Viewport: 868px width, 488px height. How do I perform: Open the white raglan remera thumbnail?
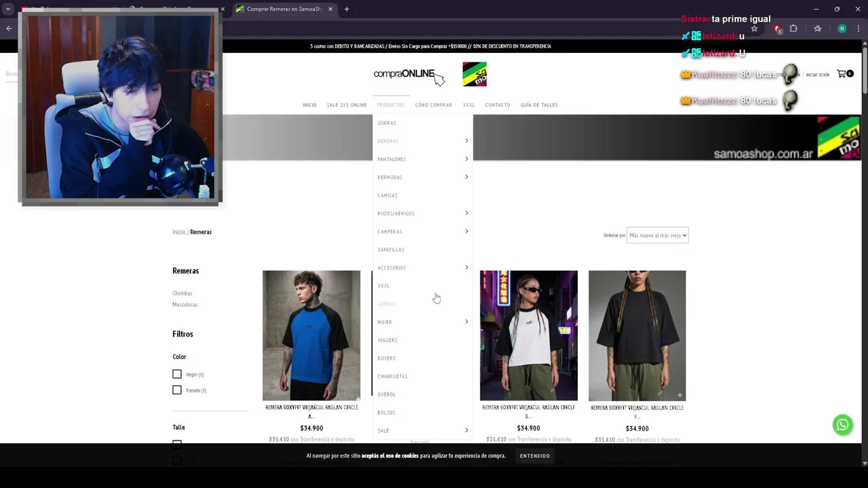(528, 335)
